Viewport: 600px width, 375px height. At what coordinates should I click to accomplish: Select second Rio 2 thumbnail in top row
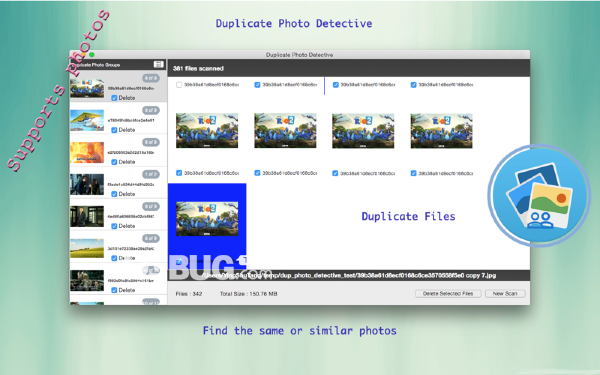pyautogui.click(x=285, y=130)
